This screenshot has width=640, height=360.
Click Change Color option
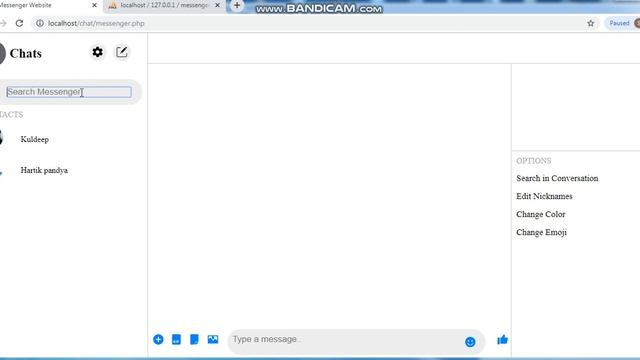(x=540, y=214)
